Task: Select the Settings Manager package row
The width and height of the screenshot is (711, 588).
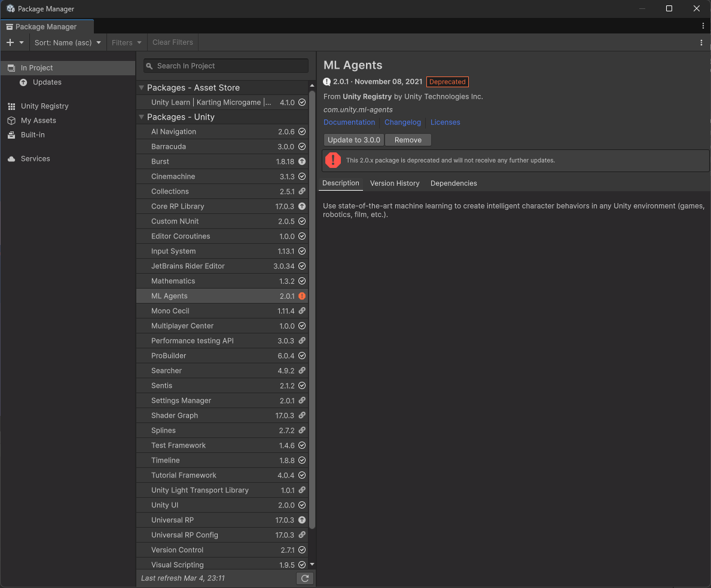Action: 222,401
